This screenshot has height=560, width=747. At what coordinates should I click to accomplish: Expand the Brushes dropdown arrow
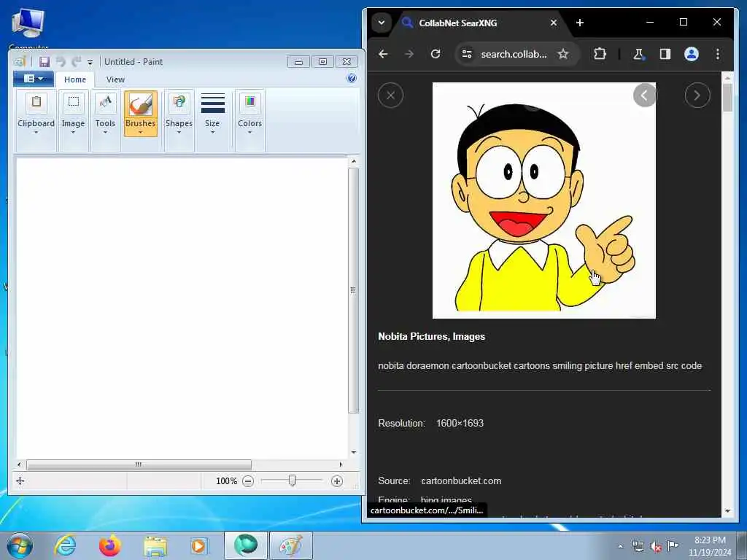click(x=141, y=133)
